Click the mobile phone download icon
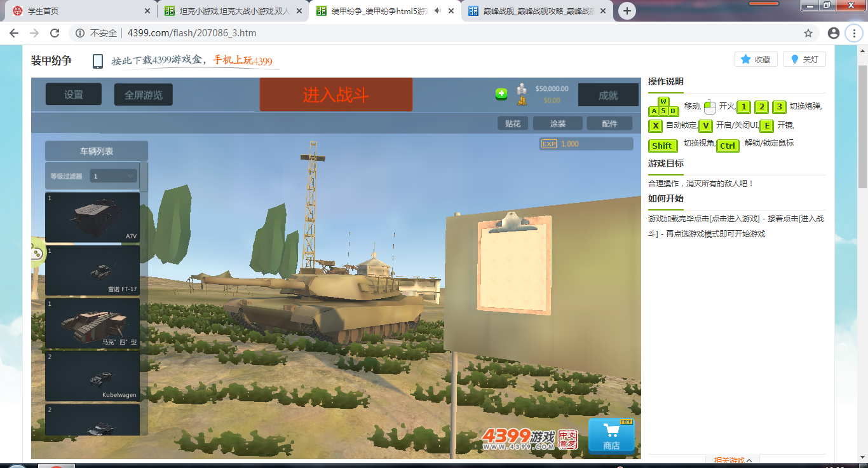 click(x=98, y=61)
